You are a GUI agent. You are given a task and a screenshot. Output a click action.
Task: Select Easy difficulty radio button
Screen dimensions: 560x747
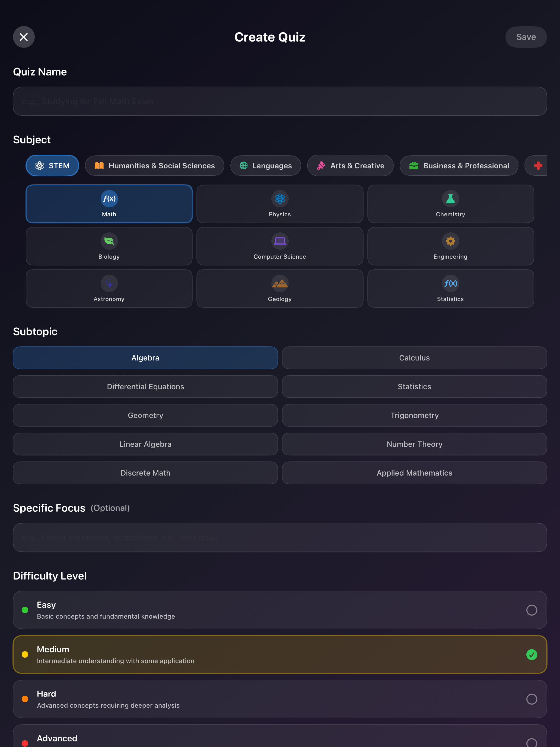[x=531, y=610]
